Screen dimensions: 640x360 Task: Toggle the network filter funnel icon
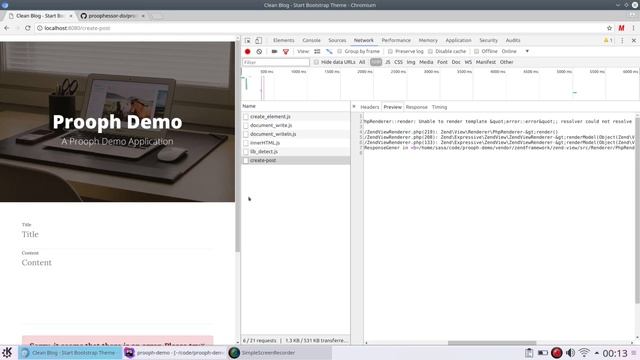click(286, 51)
